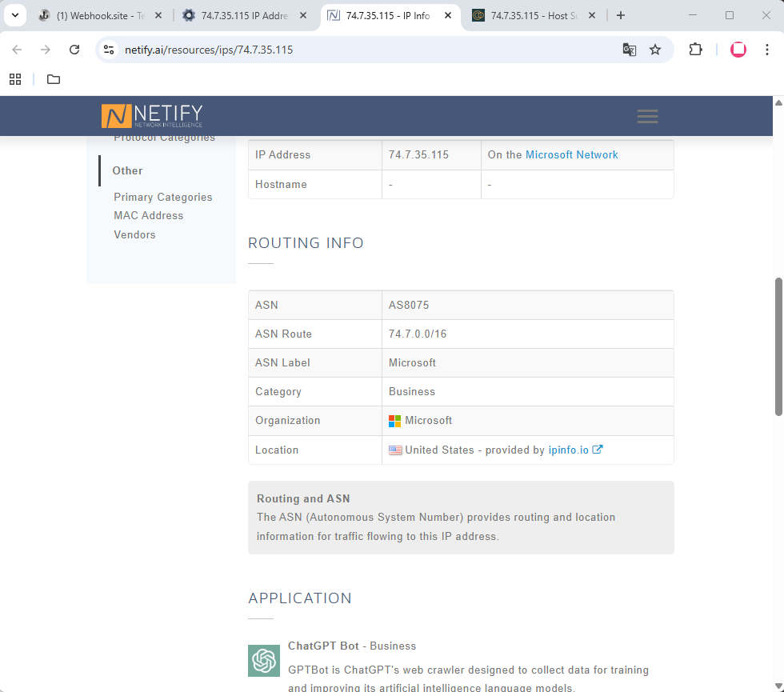Open MAC Address in the sidebar
The image size is (784, 692).
pyautogui.click(x=149, y=215)
